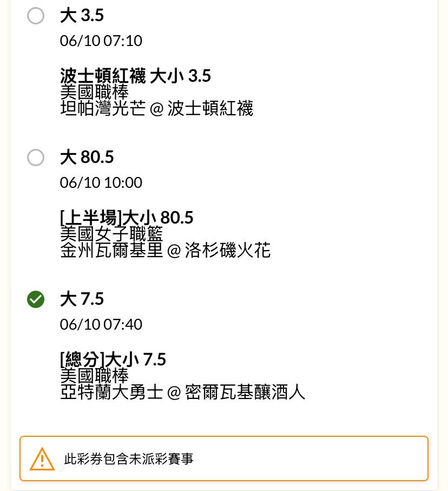
Task: Click the 美國女子職籃 league label
Action: click(111, 233)
